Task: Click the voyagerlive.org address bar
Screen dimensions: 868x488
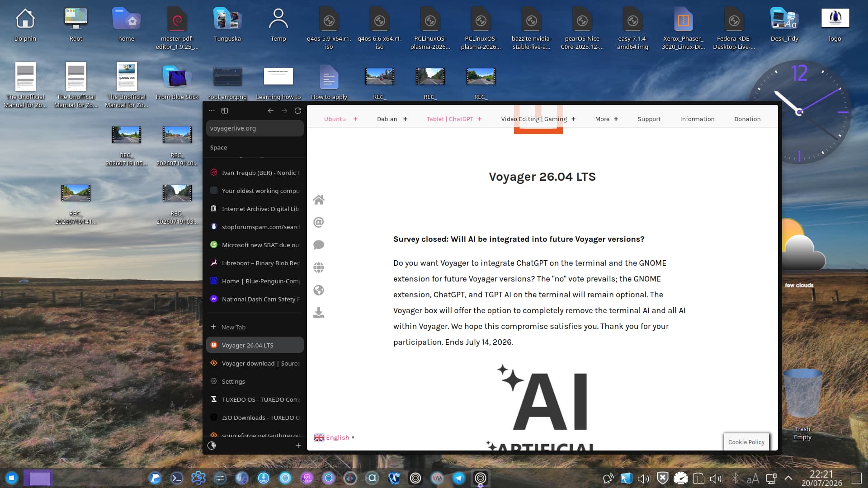Action: click(255, 128)
